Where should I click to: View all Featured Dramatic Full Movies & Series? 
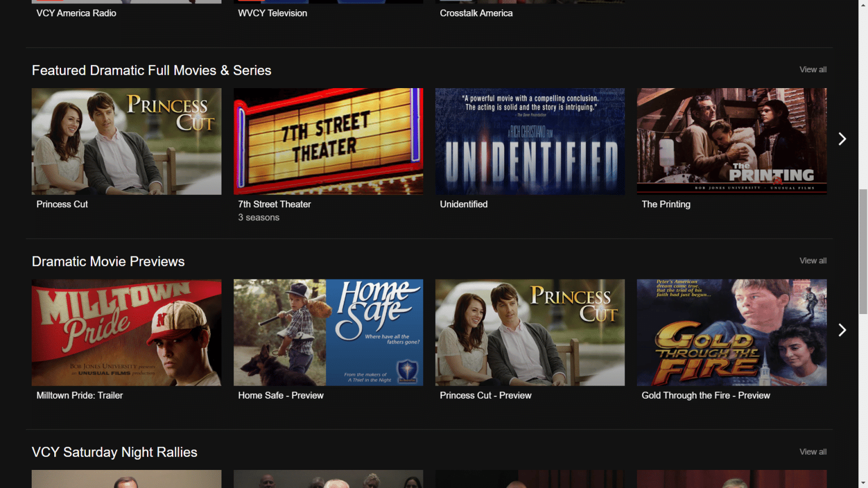(813, 69)
